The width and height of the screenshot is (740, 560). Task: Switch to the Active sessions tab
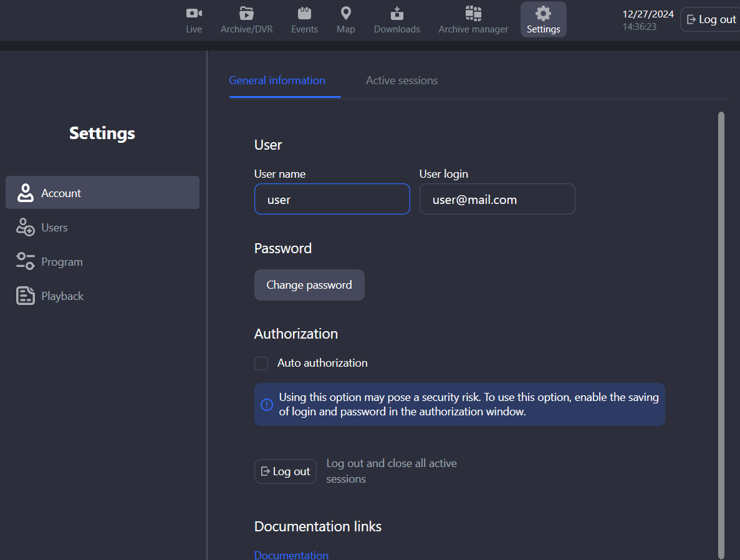401,80
